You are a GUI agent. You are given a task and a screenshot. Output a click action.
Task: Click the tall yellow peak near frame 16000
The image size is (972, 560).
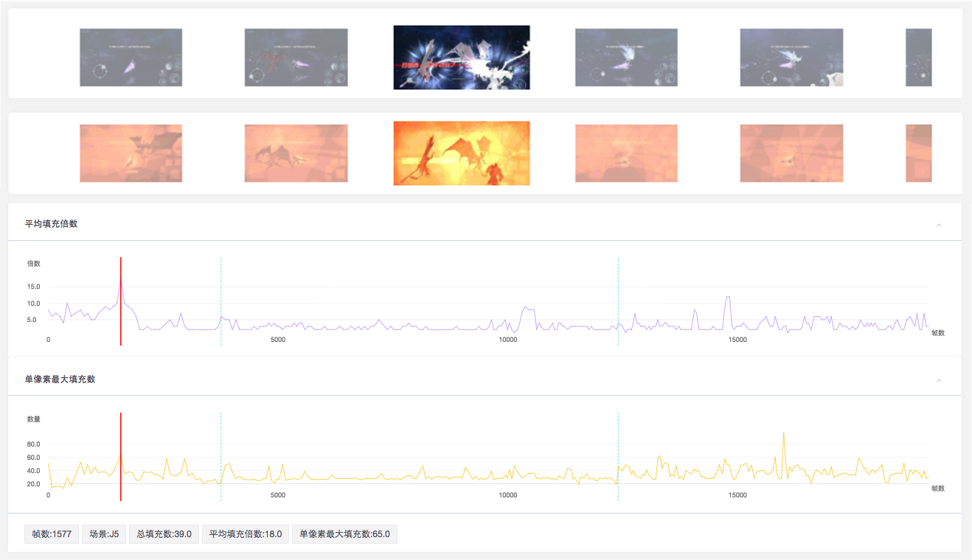pyautogui.click(x=783, y=435)
